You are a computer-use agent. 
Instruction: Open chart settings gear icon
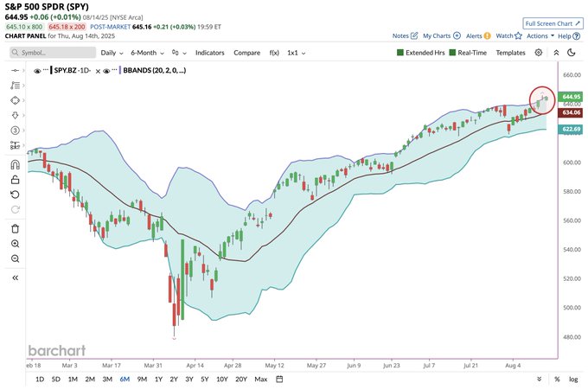pyautogui.click(x=539, y=53)
